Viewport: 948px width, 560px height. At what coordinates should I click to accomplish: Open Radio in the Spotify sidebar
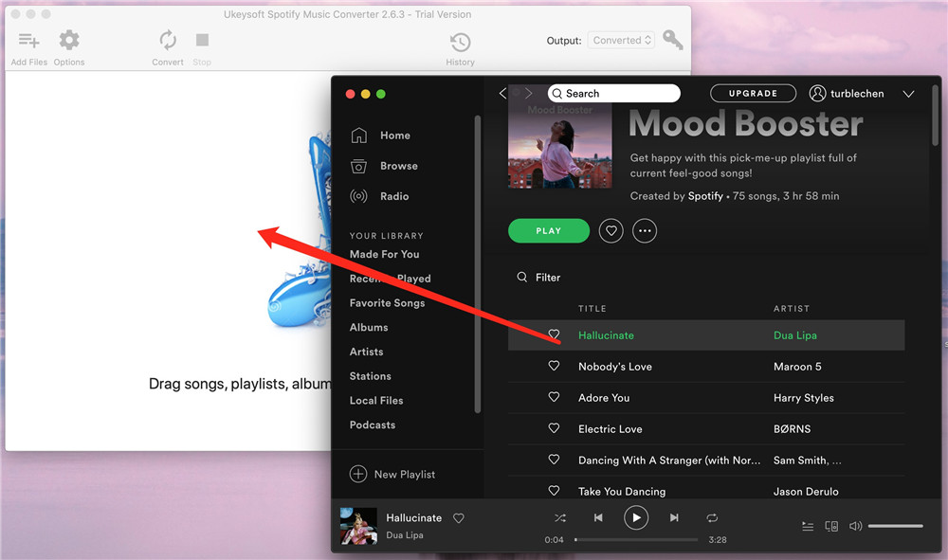(x=380, y=196)
